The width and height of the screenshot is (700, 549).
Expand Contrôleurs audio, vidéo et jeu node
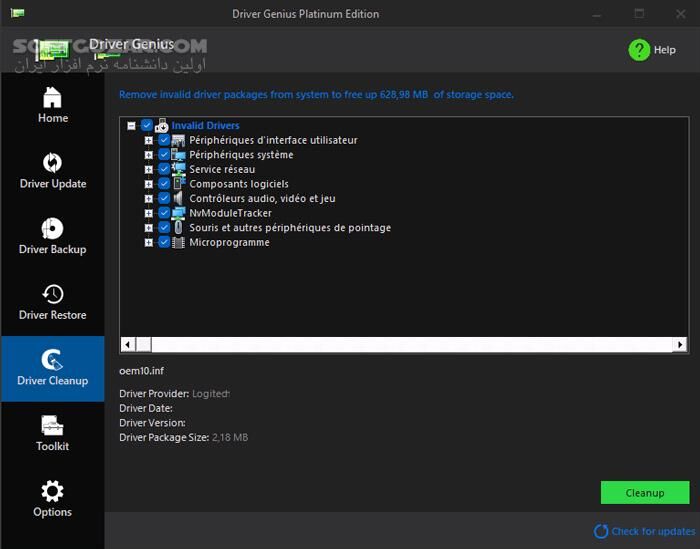(x=149, y=199)
